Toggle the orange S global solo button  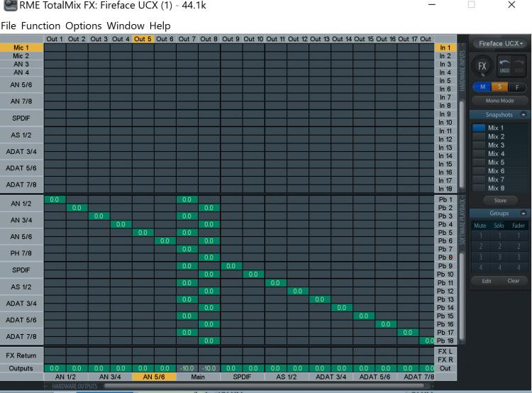pyautogui.click(x=500, y=87)
